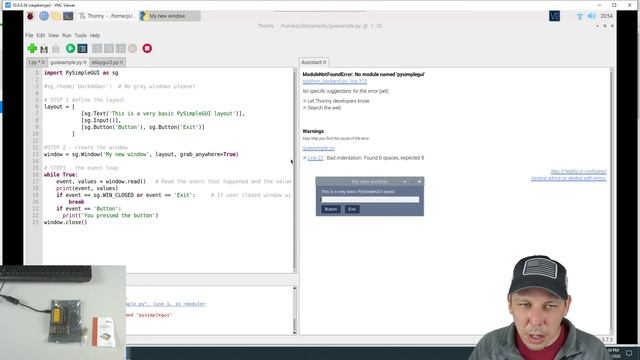640x360 pixels.
Task: Open the file manager folder icon
Action: (x=56, y=16)
